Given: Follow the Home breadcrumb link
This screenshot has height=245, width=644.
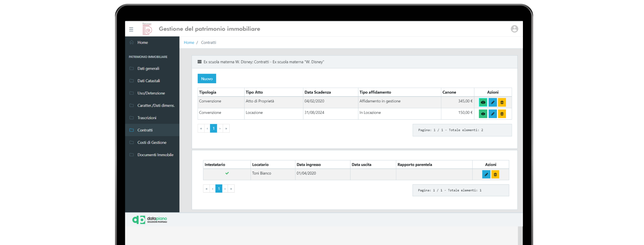Looking at the screenshot, I should (189, 43).
